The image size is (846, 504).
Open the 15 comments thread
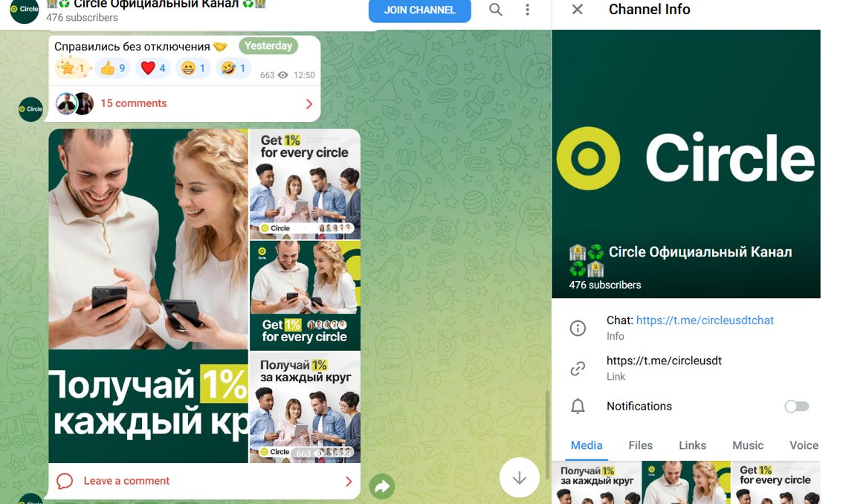pyautogui.click(x=184, y=103)
